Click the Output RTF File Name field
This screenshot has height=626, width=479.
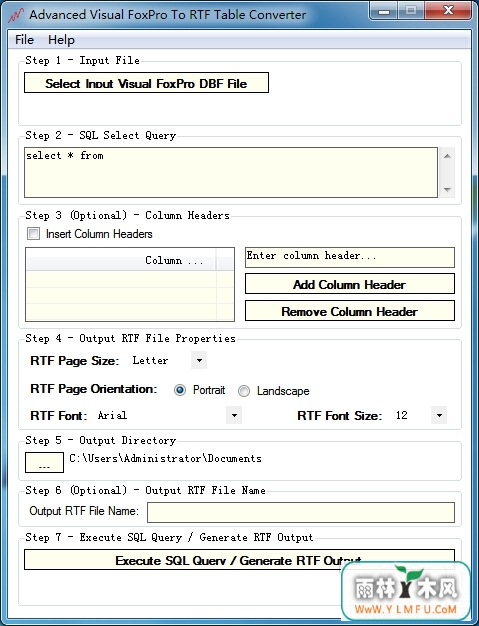point(301,512)
